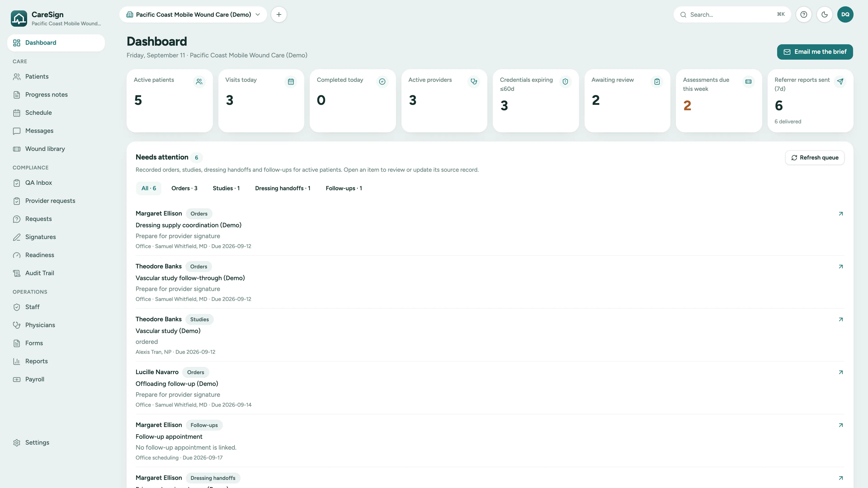Screen dimensions: 868x488
Task: Click Vascular study follow-through (Demo) title
Action: click(190, 278)
